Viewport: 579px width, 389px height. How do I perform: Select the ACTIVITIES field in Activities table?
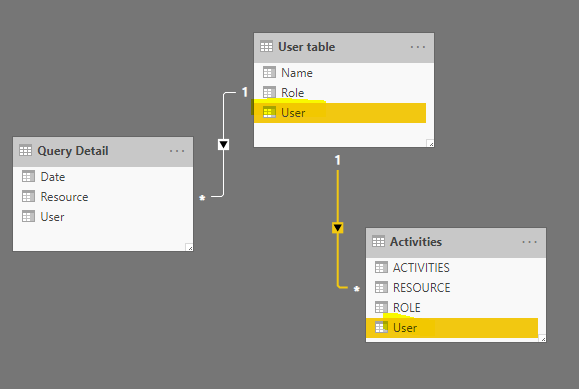point(452,268)
